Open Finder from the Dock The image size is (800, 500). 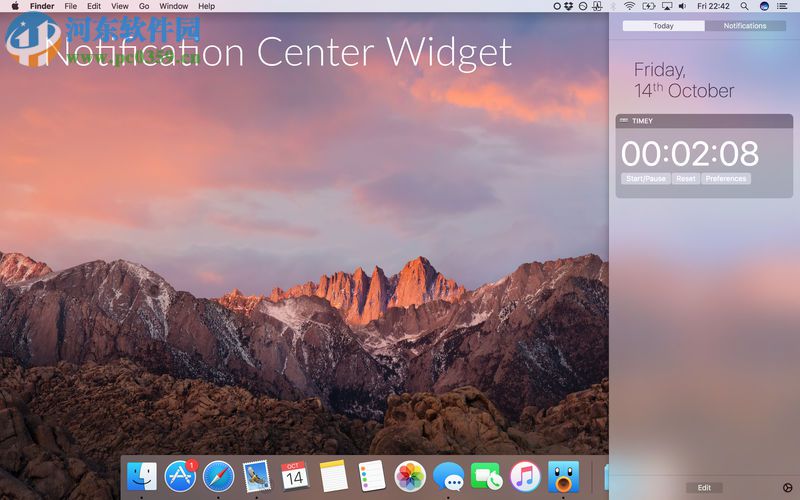click(x=141, y=476)
